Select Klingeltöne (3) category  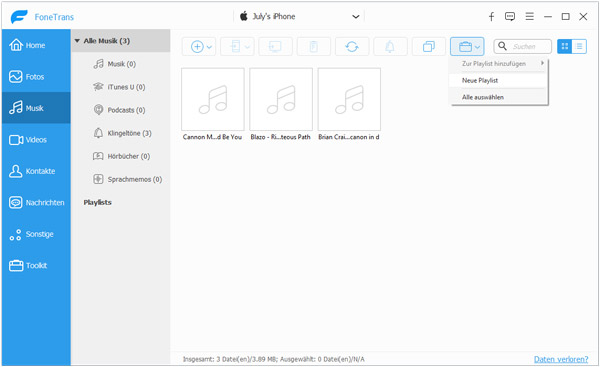click(x=121, y=133)
